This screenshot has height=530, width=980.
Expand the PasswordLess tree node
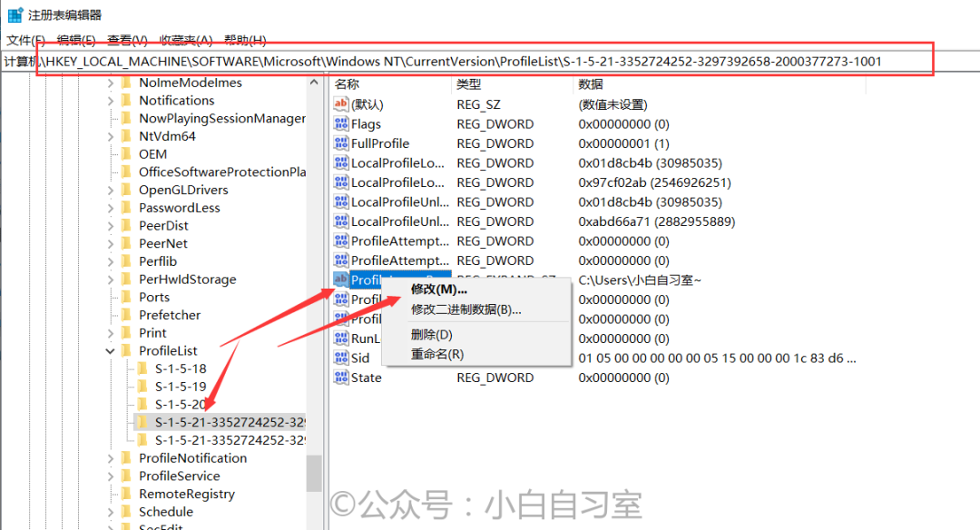[111, 208]
